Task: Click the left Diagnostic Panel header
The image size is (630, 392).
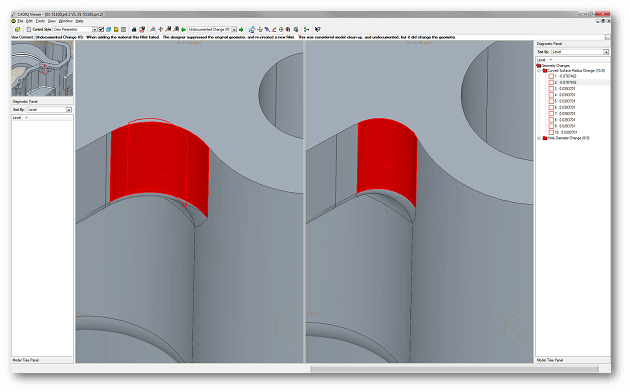Action: point(42,102)
